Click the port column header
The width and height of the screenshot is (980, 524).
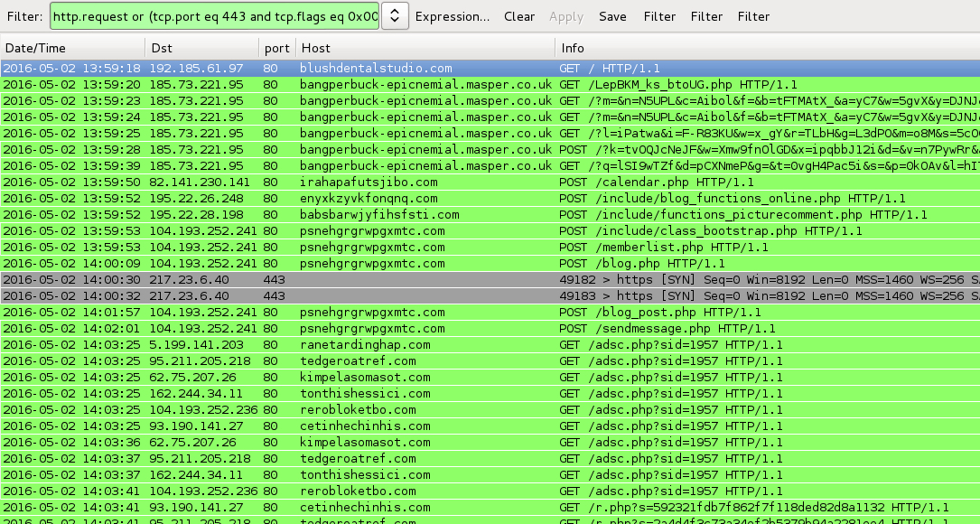(276, 48)
